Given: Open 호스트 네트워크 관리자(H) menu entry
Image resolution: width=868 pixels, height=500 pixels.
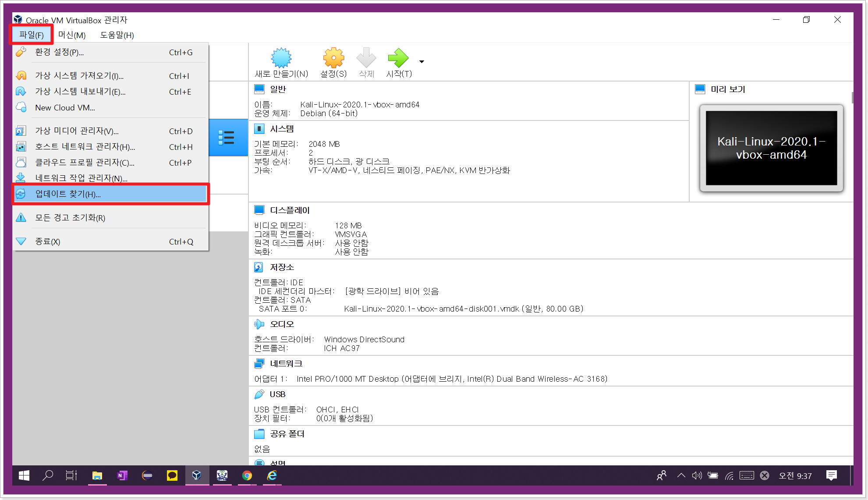Looking at the screenshot, I should 110,147.
